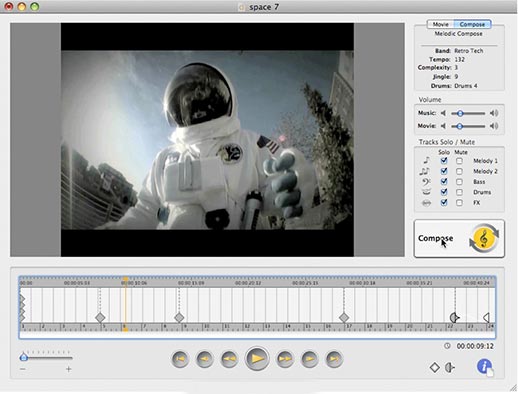Click the fast-forward button
This screenshot has height=394, width=518.
pyautogui.click(x=285, y=359)
